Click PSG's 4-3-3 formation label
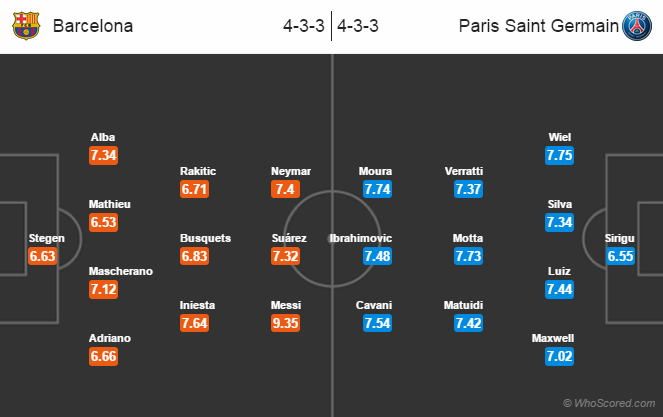This screenshot has height=417, width=663. 358,26
